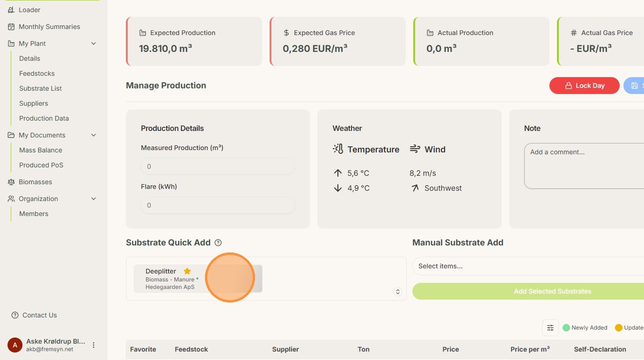
Task: Click the Substrate Quick Add help icon
Action: [218, 243]
